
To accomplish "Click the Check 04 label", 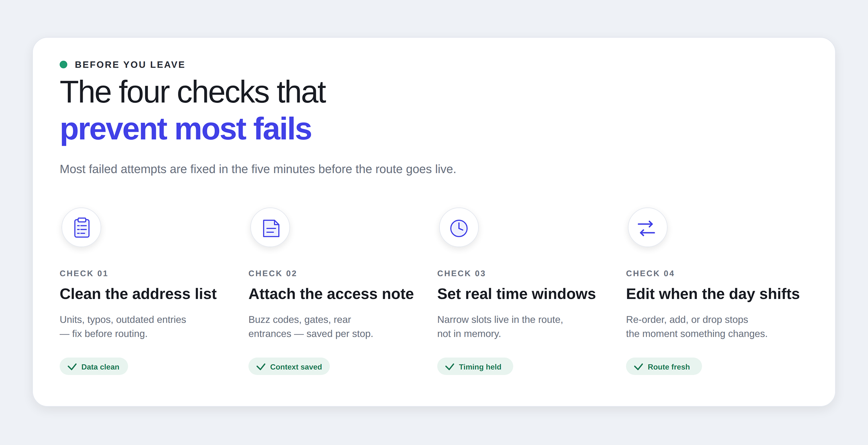I will (650, 273).
